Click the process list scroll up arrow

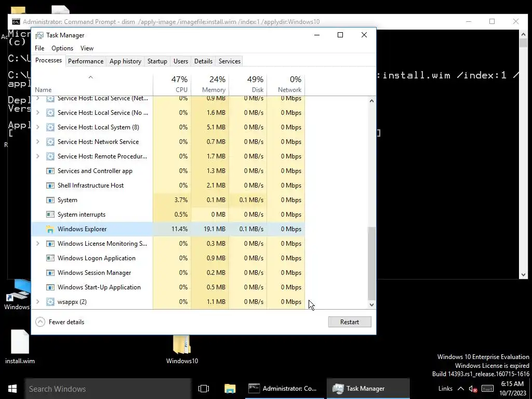point(371,101)
